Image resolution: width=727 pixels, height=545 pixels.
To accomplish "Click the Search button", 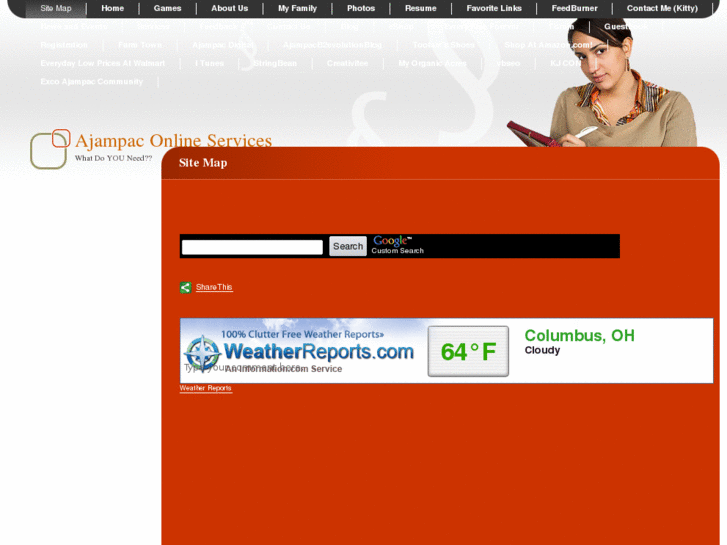I will (348, 246).
